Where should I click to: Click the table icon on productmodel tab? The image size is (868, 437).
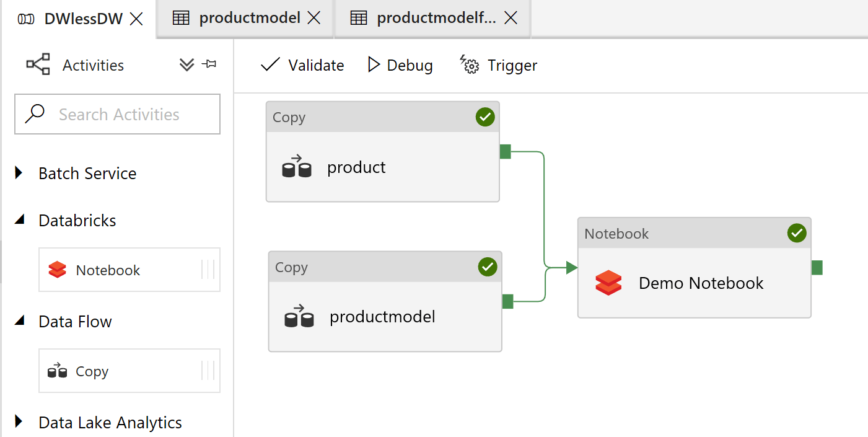181,19
